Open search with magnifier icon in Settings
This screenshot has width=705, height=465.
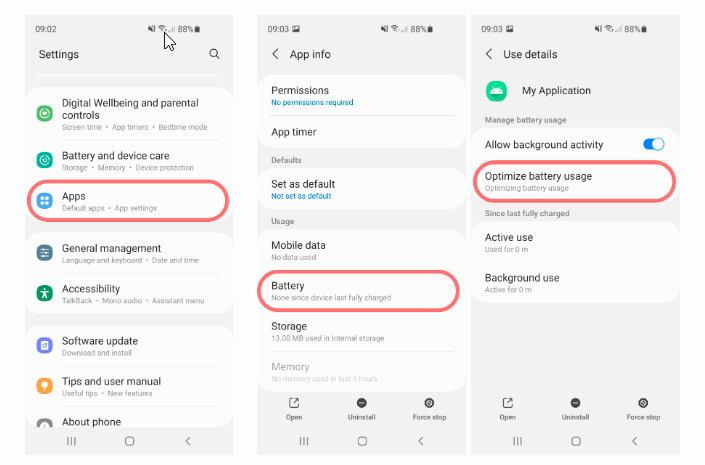point(214,54)
